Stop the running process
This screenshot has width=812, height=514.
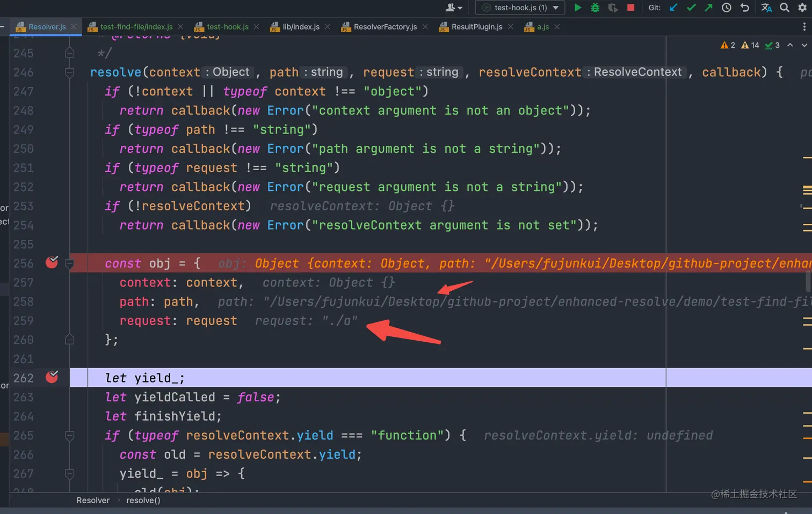(631, 8)
